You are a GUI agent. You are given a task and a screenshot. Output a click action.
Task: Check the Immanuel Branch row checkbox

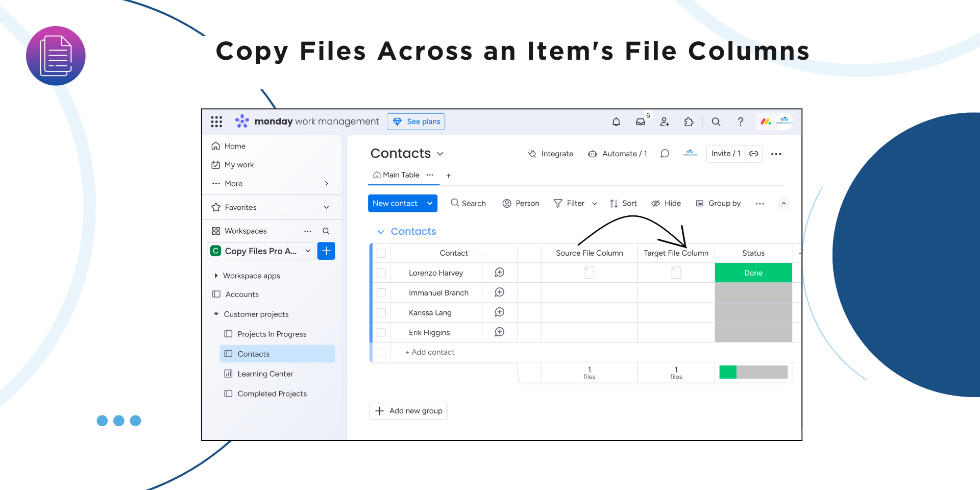click(x=381, y=293)
